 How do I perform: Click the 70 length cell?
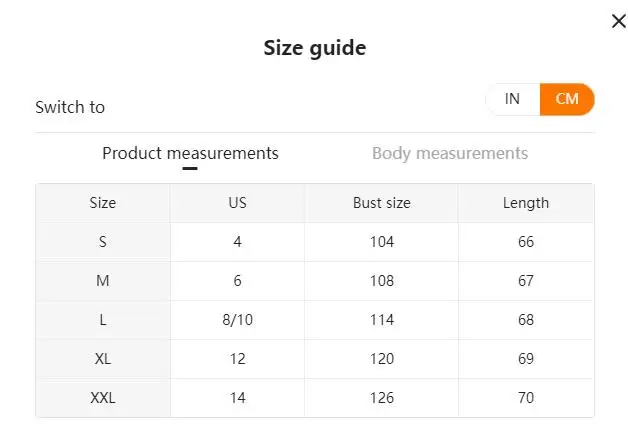click(x=526, y=398)
